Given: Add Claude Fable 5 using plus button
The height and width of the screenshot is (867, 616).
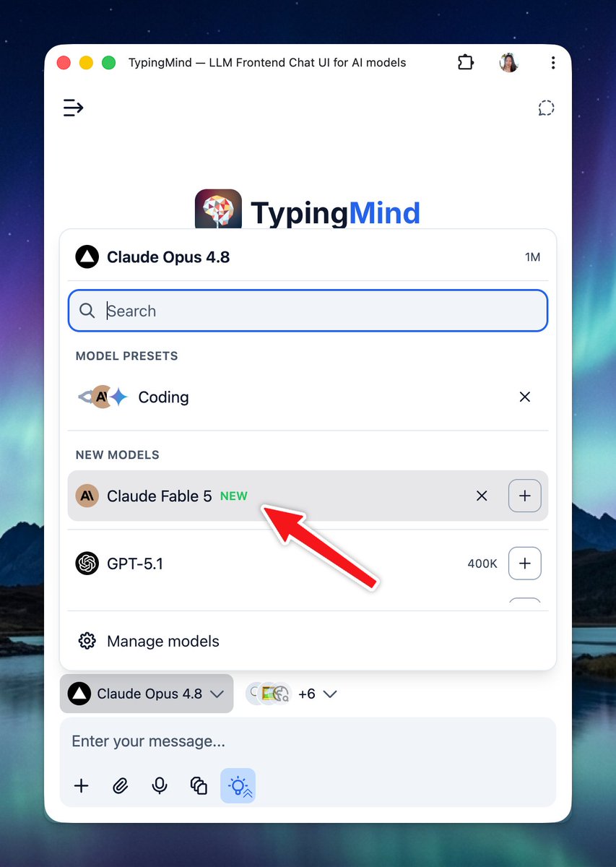Looking at the screenshot, I should click(x=525, y=496).
